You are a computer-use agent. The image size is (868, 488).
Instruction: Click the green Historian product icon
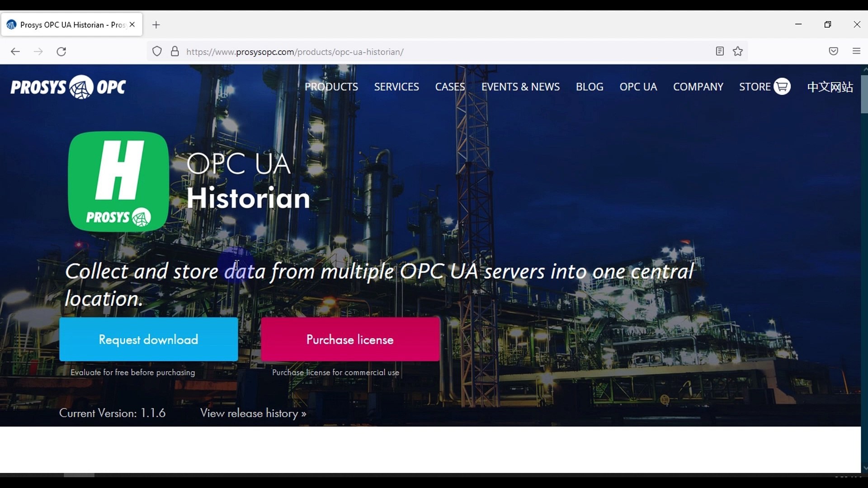pyautogui.click(x=118, y=182)
